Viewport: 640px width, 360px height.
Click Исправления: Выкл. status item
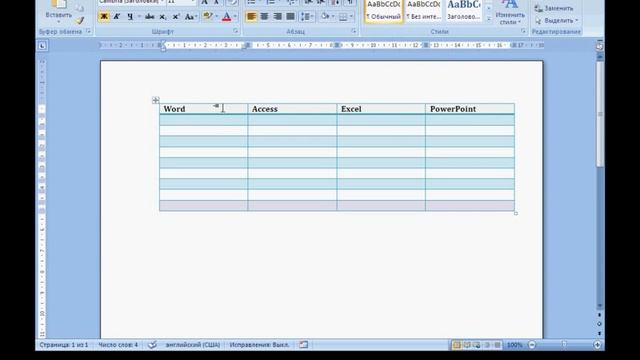coord(259,345)
